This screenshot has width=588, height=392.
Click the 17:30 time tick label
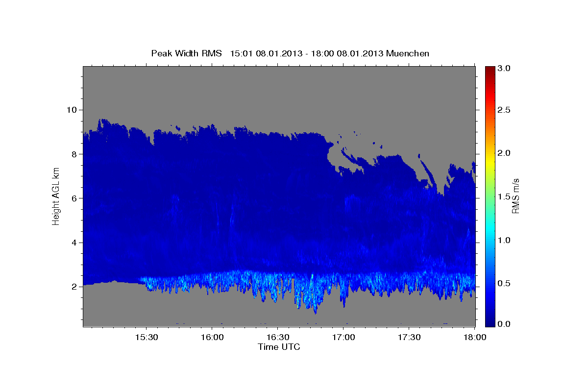pyautogui.click(x=410, y=338)
